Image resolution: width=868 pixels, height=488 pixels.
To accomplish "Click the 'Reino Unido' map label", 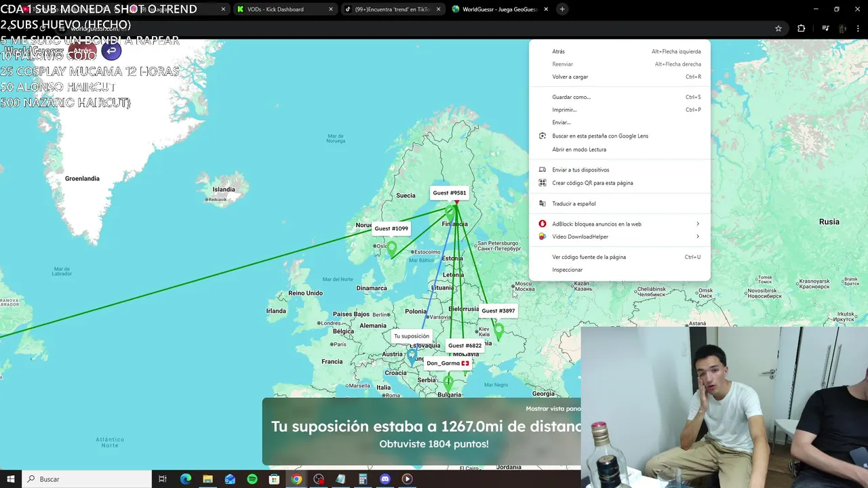I will tap(306, 293).
